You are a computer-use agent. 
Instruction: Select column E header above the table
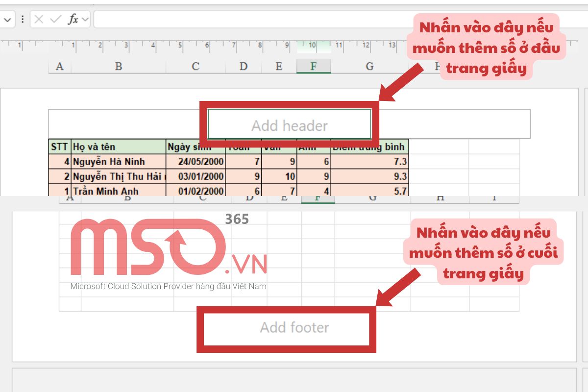279,66
